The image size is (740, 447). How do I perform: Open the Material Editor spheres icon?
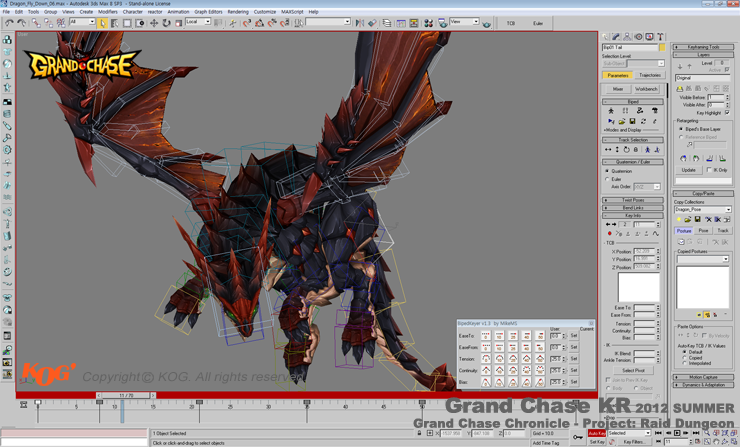pyautogui.click(x=429, y=23)
